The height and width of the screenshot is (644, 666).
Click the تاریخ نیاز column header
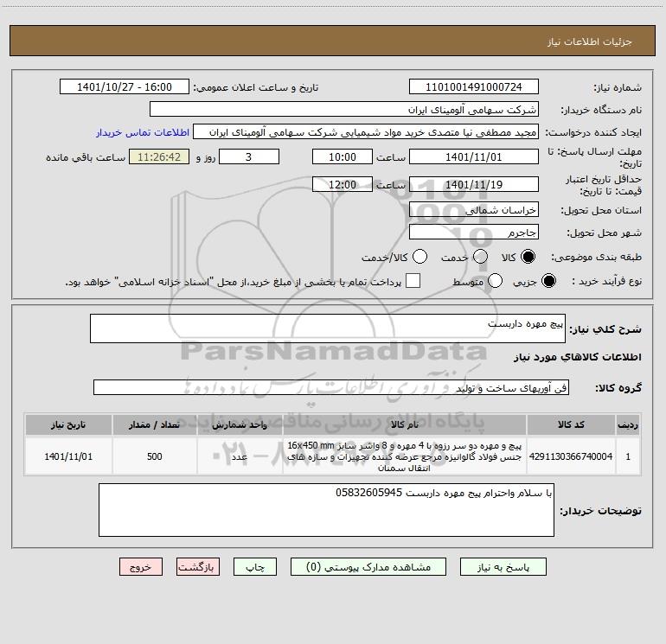68,425
